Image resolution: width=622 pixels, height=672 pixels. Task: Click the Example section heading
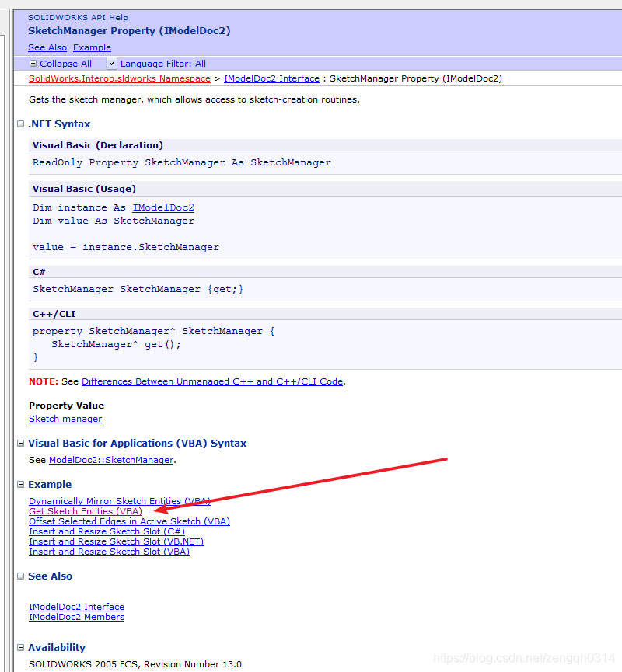50,484
